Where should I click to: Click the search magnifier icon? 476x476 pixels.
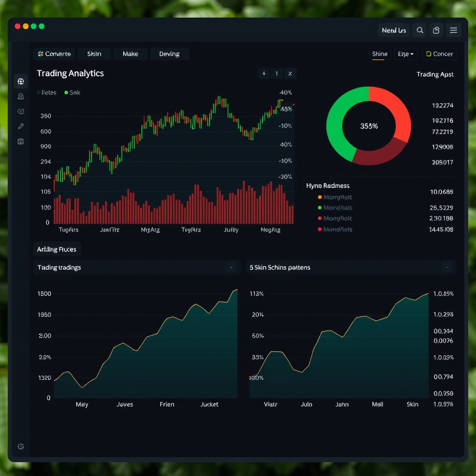tap(420, 30)
